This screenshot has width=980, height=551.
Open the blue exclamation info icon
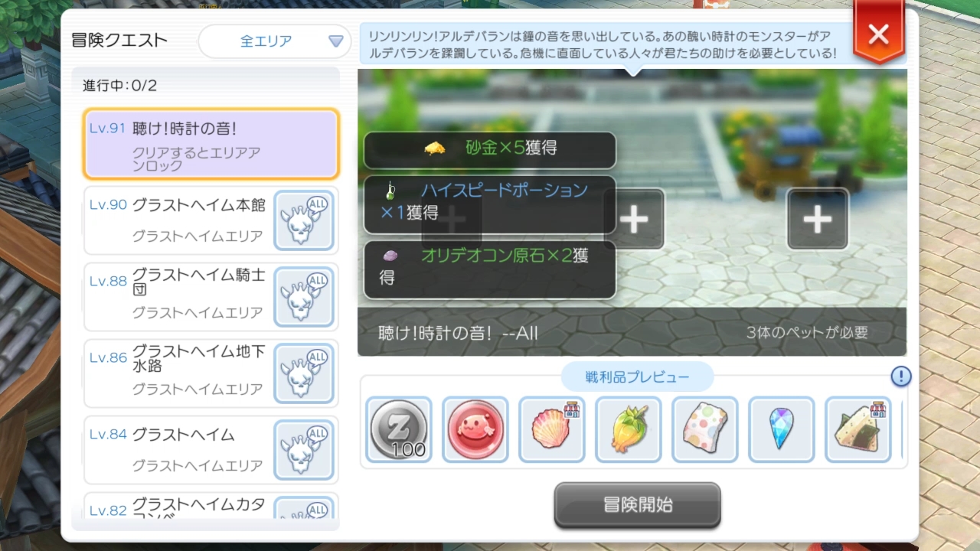901,377
